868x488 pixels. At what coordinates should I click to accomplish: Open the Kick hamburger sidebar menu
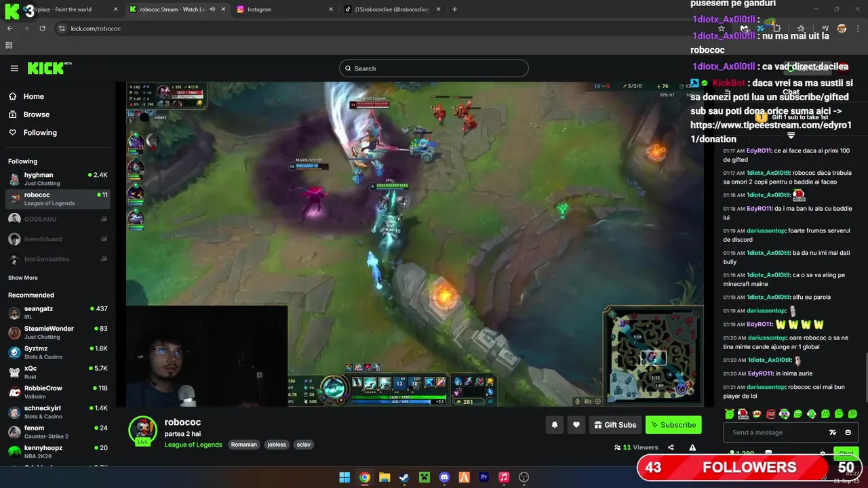tap(14, 68)
